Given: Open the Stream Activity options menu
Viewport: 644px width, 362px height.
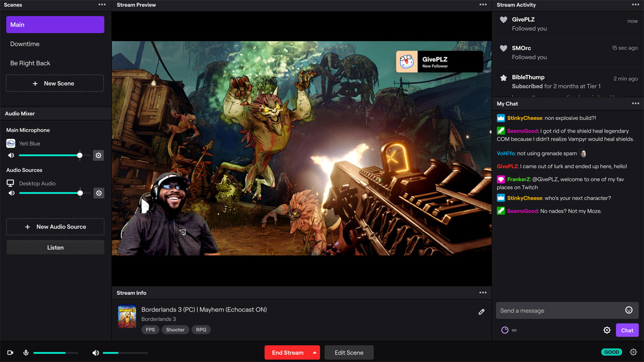Looking at the screenshot, I should point(635,5).
